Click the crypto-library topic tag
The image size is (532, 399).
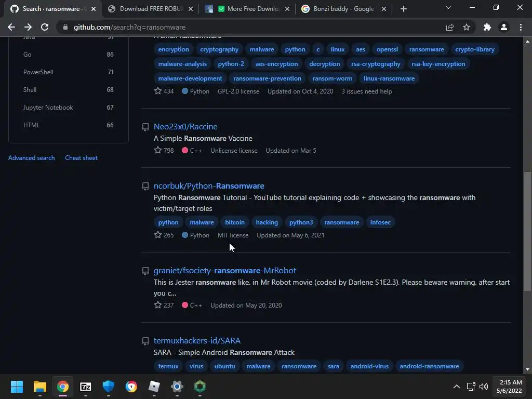[475, 49]
